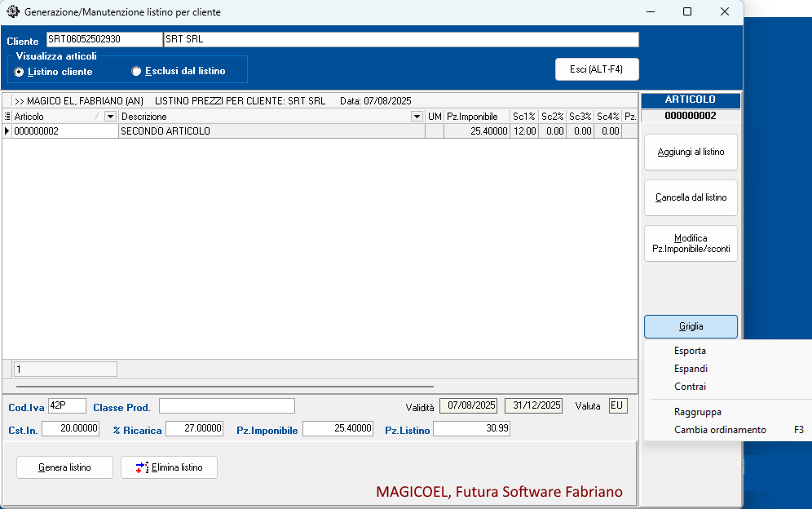Click the Validità end date 31/12/2025
Screen dimensions: 812x509
click(534, 406)
